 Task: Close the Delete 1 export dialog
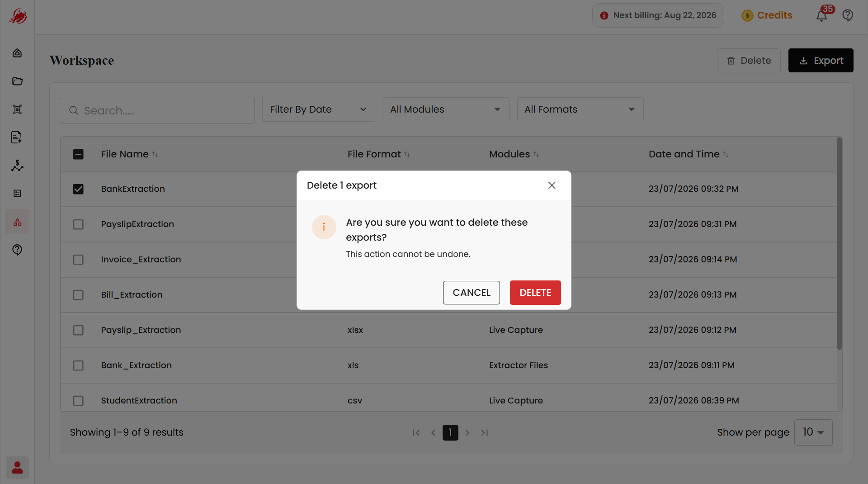pos(552,185)
